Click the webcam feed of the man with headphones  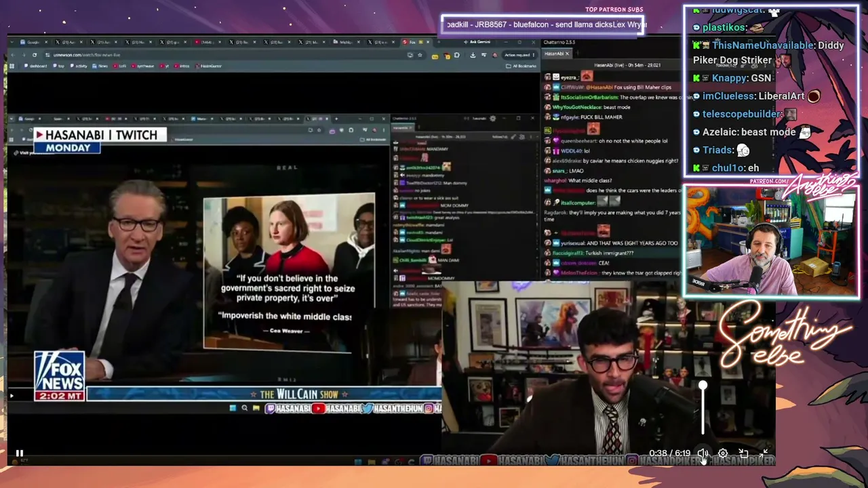tap(771, 243)
